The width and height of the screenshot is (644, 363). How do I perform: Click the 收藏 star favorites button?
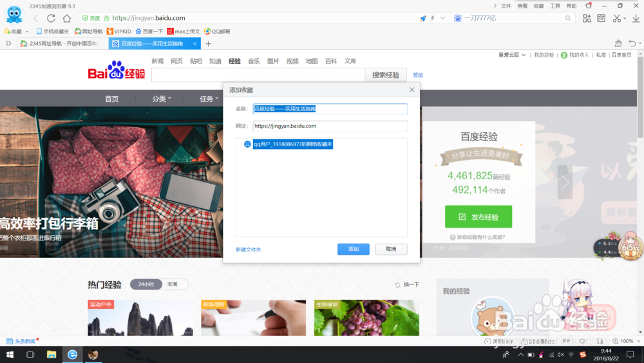pos(13,31)
